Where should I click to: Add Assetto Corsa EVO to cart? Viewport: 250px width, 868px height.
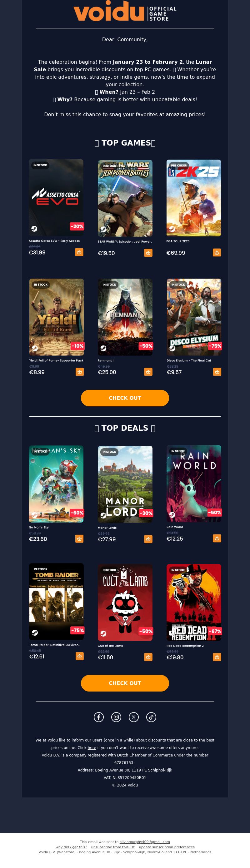[79, 252]
